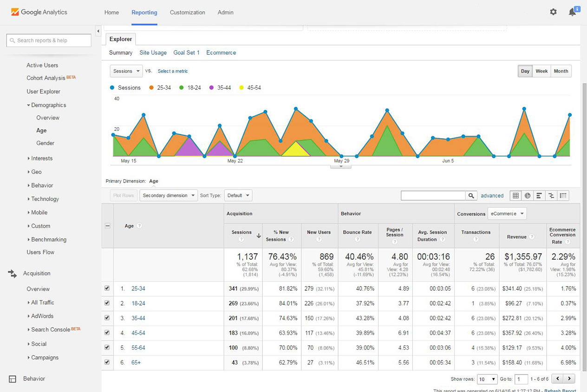587x392 pixels.
Task: Click the table search magnifier button
Action: [471, 196]
